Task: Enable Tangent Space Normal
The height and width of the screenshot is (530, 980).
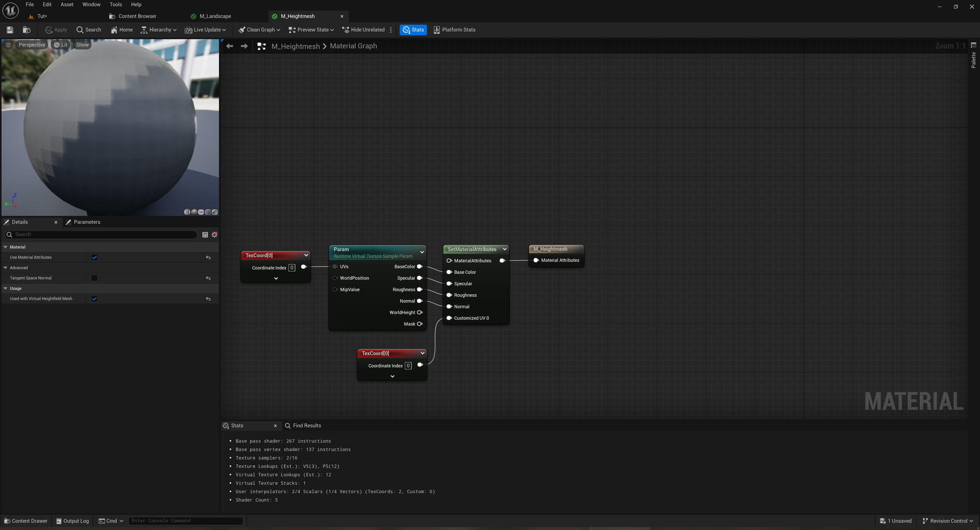Action: (94, 278)
